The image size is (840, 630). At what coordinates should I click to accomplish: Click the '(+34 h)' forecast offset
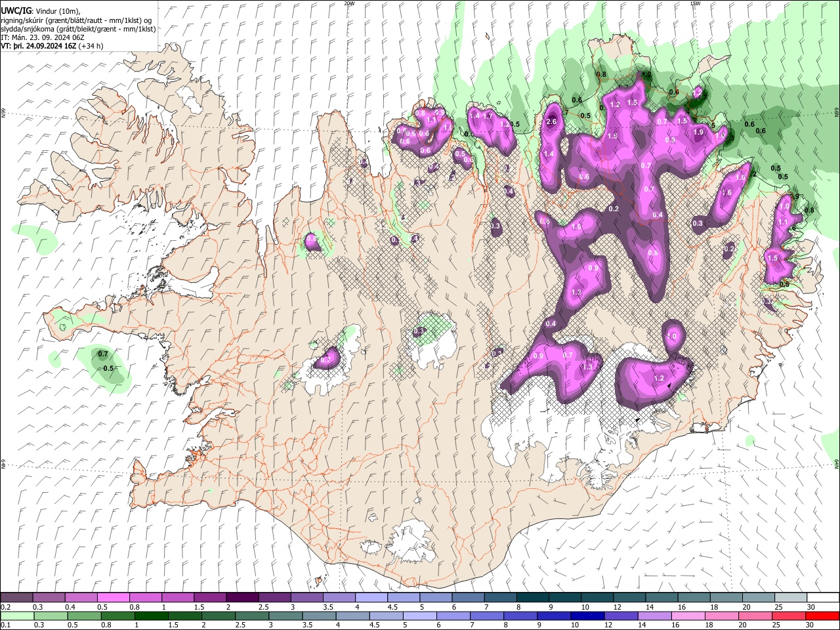pos(91,47)
